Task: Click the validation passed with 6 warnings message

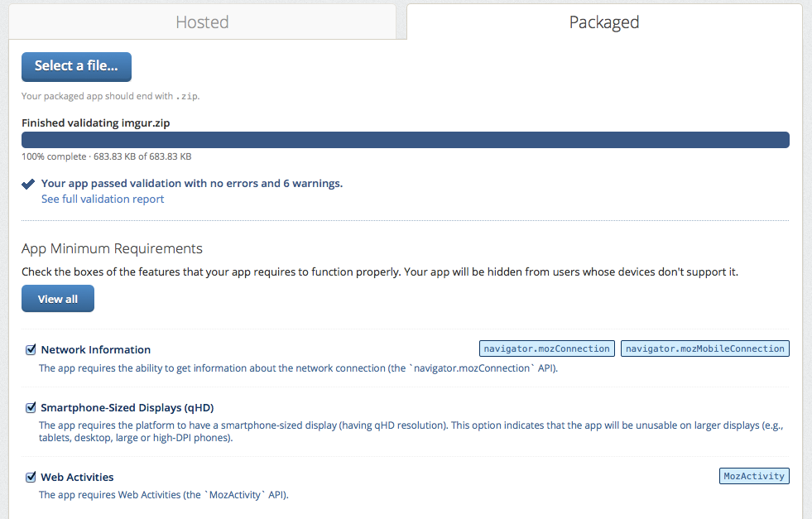Action: click(192, 183)
